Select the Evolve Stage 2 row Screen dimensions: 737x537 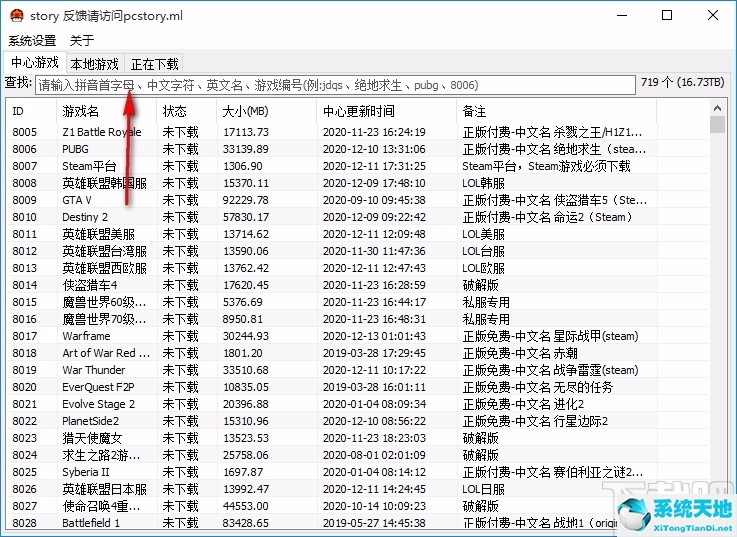click(x=358, y=404)
